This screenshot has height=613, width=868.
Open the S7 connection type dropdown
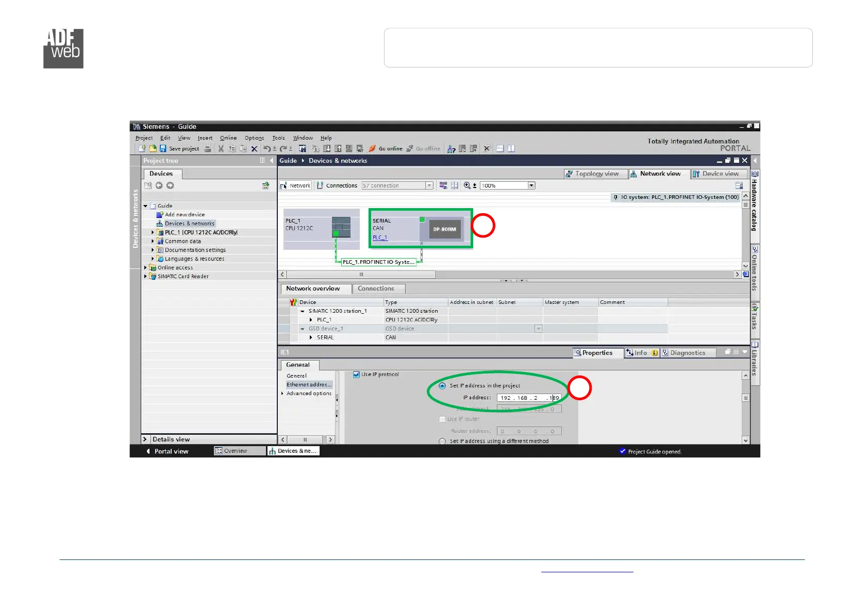click(x=429, y=185)
